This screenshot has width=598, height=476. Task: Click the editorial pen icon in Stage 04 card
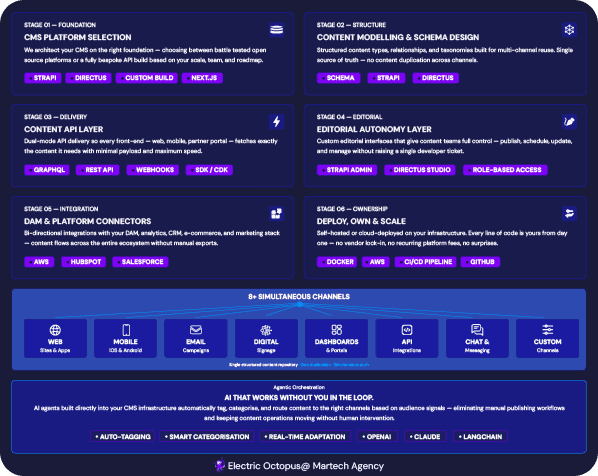click(x=569, y=122)
